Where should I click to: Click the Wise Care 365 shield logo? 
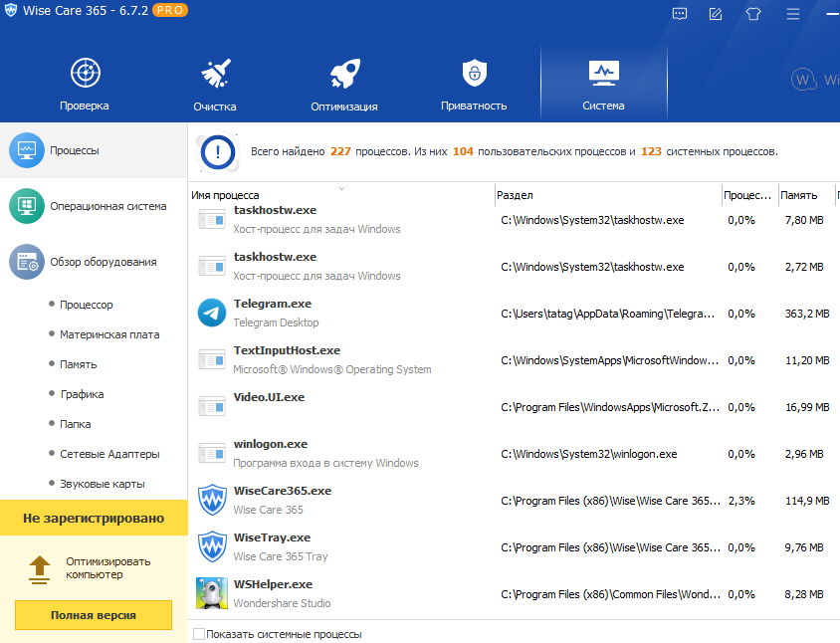click(x=11, y=10)
